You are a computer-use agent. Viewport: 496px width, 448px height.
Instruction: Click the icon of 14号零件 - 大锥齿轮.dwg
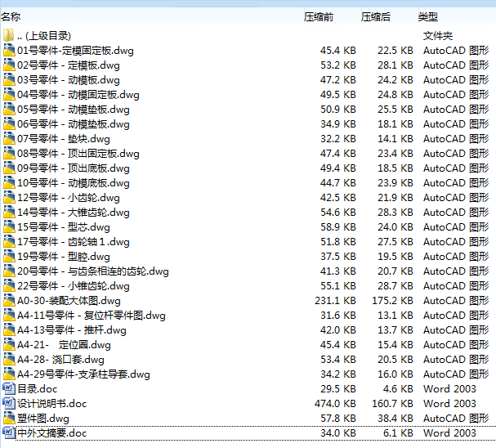pos(9,213)
